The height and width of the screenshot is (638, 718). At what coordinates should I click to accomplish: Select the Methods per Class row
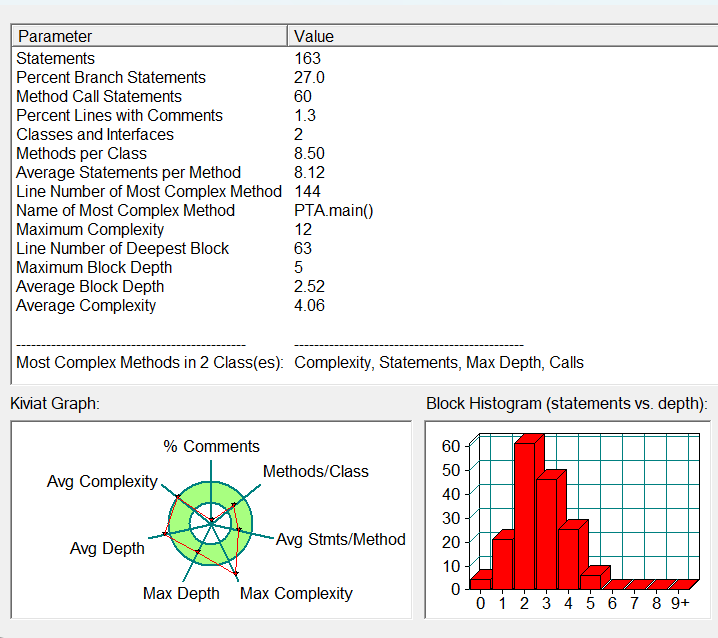point(82,153)
